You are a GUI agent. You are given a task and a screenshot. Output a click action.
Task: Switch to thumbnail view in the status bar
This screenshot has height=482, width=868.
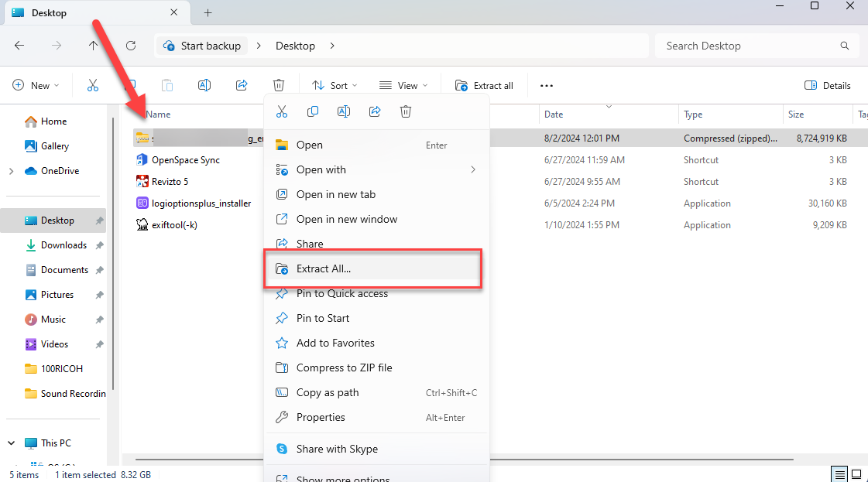click(856, 473)
